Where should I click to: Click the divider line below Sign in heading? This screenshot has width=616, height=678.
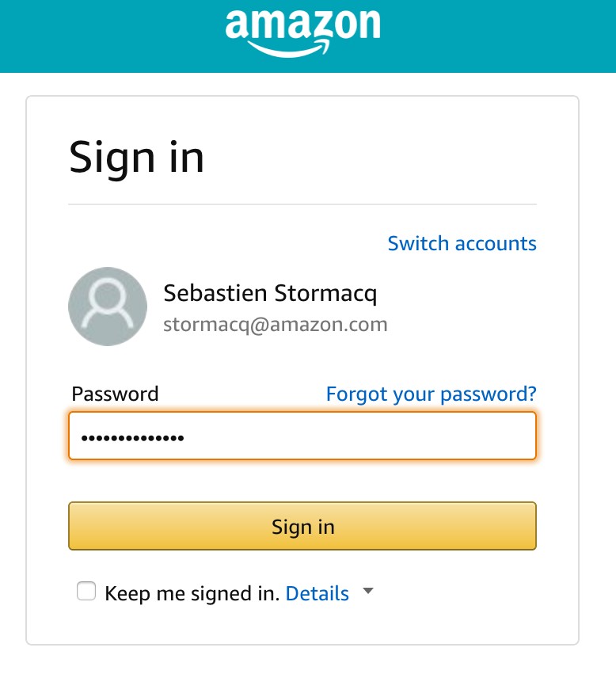pos(302,204)
